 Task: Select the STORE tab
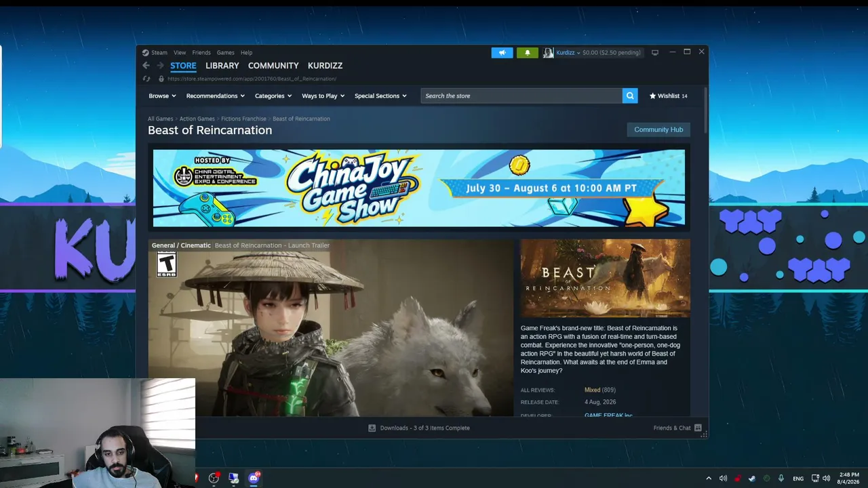pyautogui.click(x=183, y=66)
